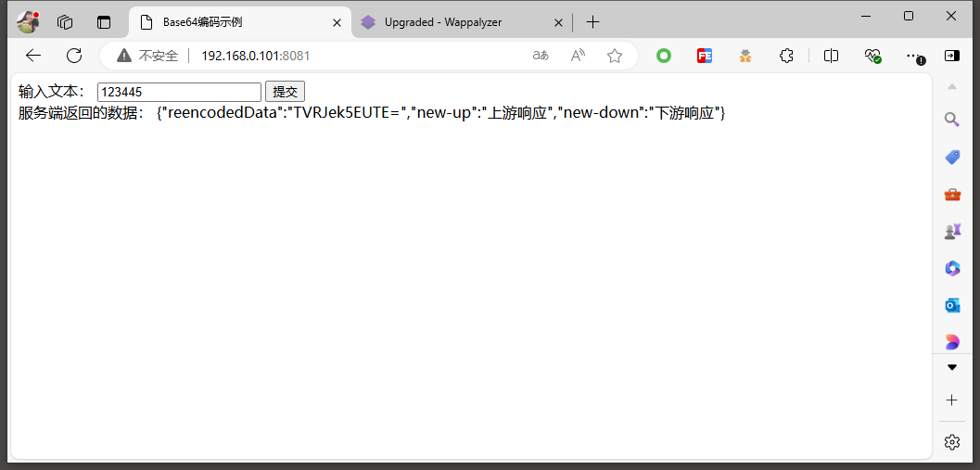This screenshot has width=980, height=470.
Task: Show the 不安全 site security info
Action: click(x=147, y=56)
